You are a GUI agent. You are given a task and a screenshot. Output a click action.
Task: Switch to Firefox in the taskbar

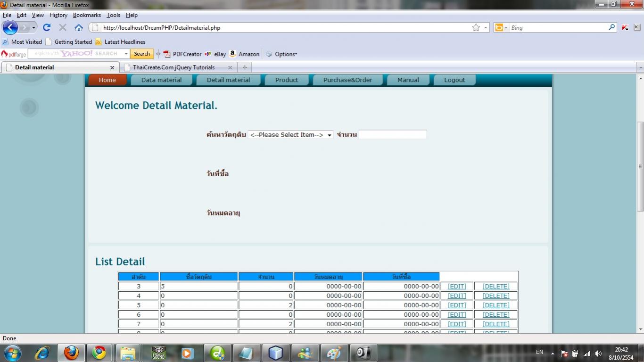click(x=71, y=353)
